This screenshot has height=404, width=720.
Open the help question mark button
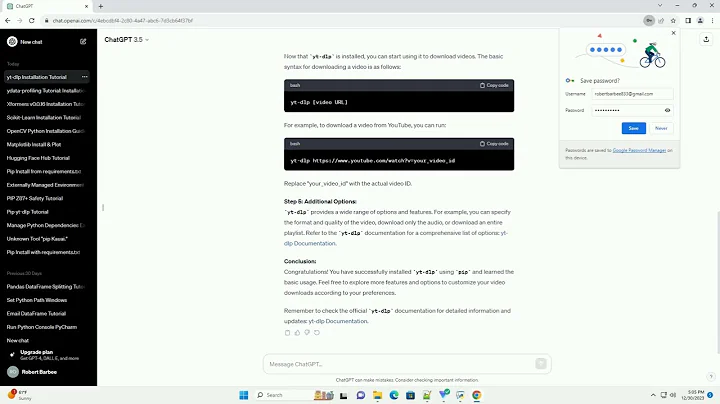point(711,376)
